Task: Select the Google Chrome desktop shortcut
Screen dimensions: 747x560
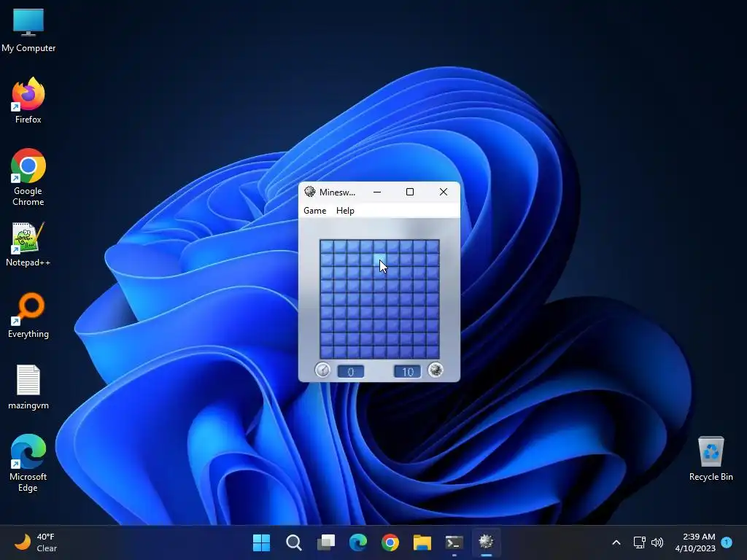Action: tap(28, 177)
